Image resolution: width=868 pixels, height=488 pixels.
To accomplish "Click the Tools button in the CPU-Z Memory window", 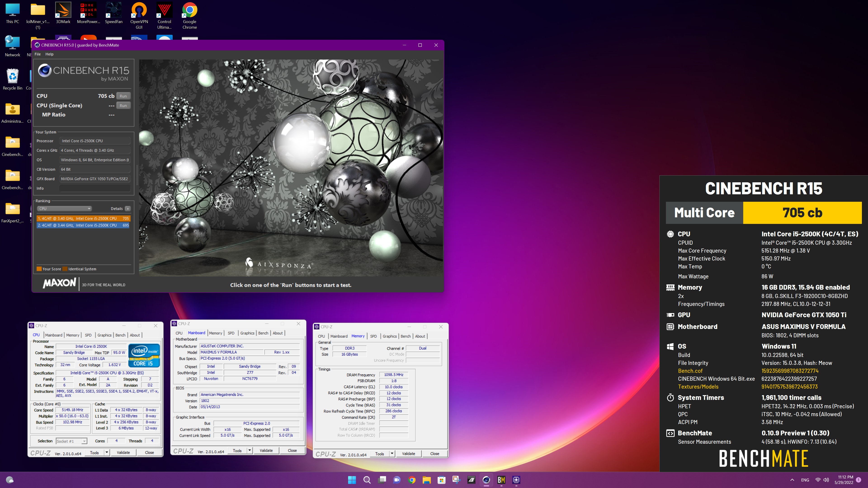I will pyautogui.click(x=380, y=453).
